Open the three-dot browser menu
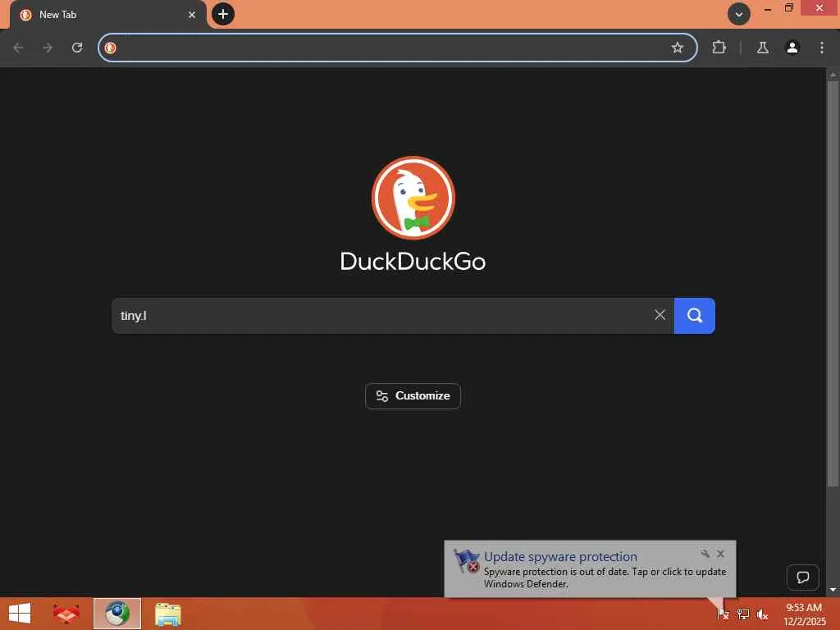Screen dimensions: 840x630 pyautogui.click(x=822, y=48)
